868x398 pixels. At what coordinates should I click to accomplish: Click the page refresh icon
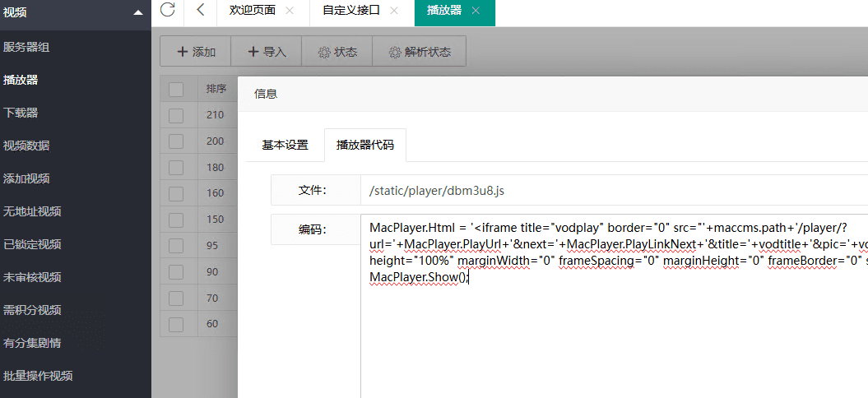pos(168,11)
